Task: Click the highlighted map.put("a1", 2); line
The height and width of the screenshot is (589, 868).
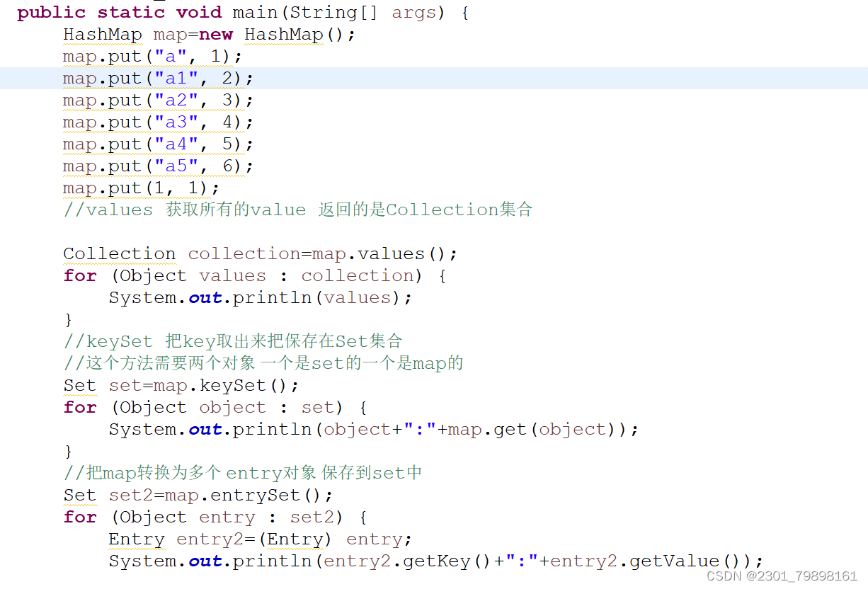Action: (x=159, y=79)
